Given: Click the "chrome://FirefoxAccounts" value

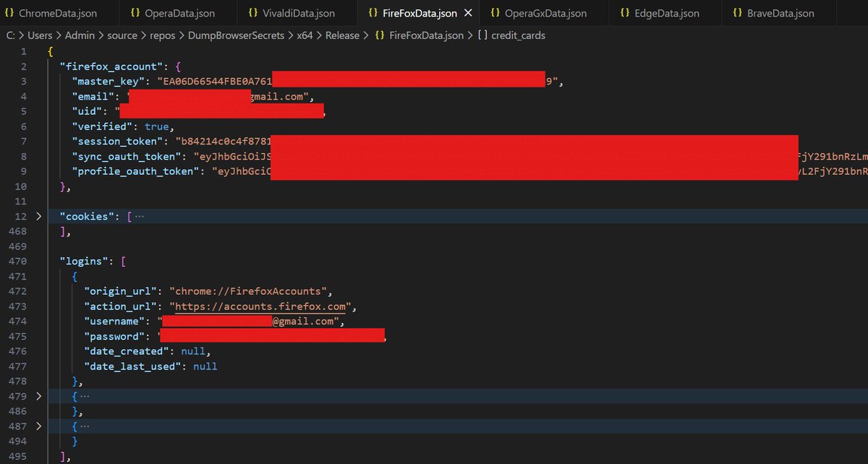Looking at the screenshot, I should 249,291.
